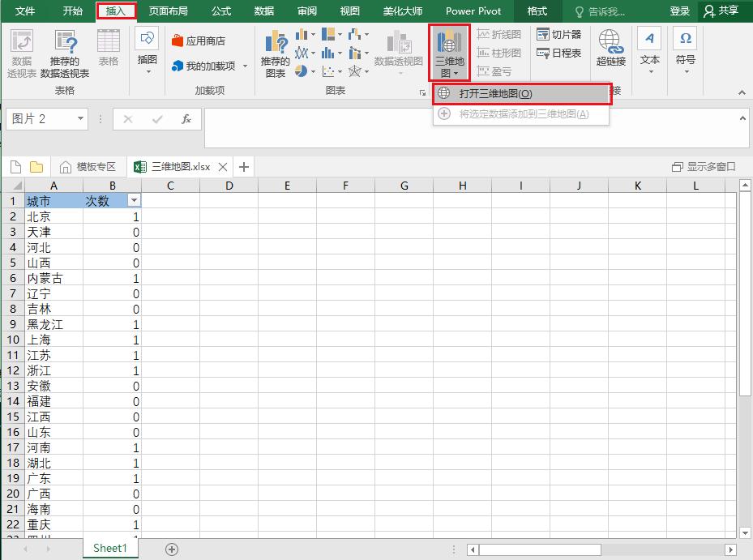Click Show Multiple Windows (显示多窗口)

point(704,167)
